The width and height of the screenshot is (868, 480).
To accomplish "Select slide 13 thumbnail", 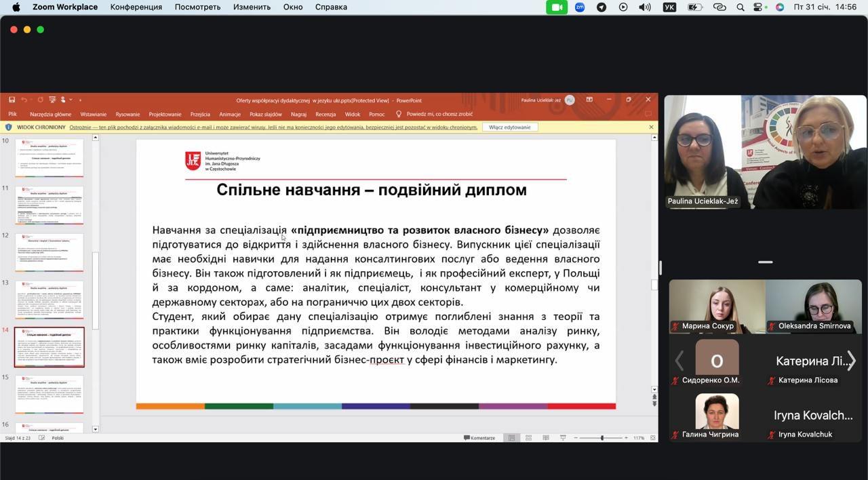I will pyautogui.click(x=50, y=300).
